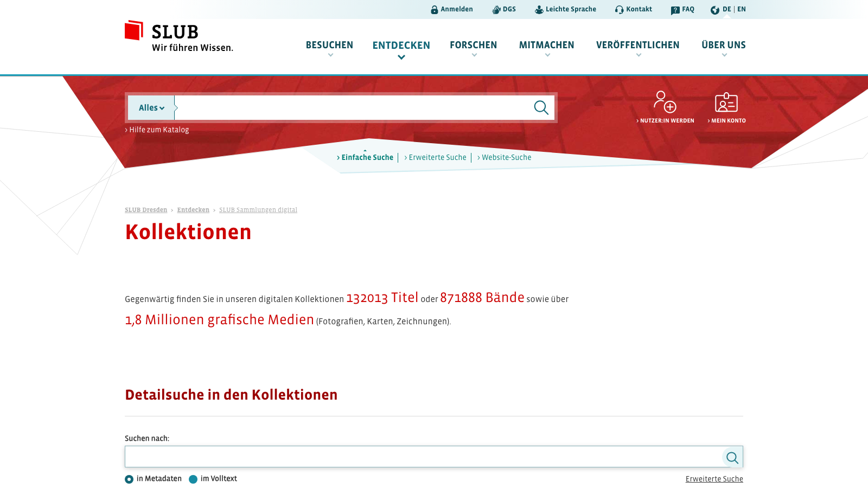The image size is (868, 488).
Task: Open the BESUCHEN menu
Action: (329, 46)
